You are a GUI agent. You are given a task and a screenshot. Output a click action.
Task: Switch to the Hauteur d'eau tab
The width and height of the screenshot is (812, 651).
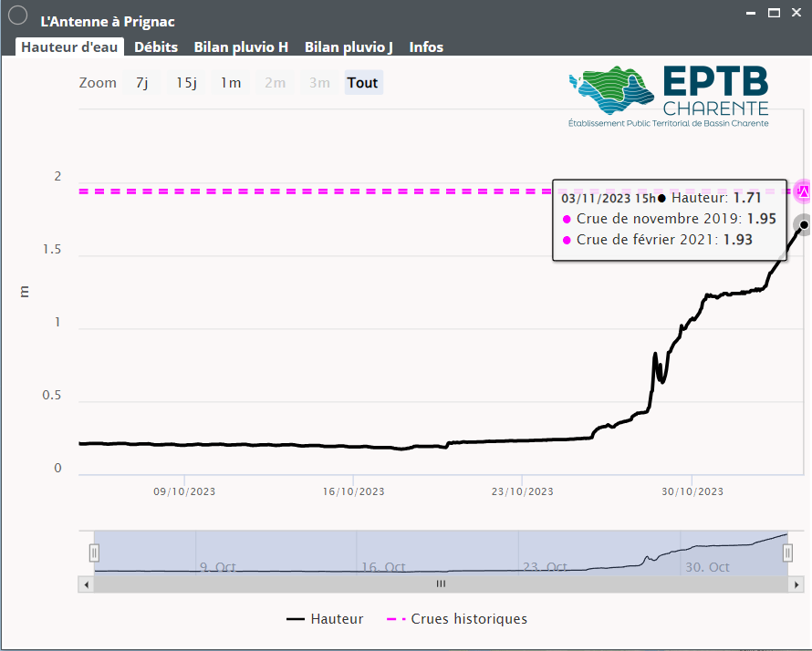click(x=69, y=47)
